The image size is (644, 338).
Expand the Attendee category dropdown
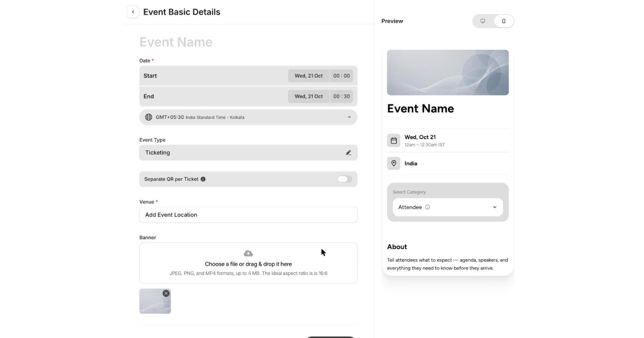[x=448, y=207]
